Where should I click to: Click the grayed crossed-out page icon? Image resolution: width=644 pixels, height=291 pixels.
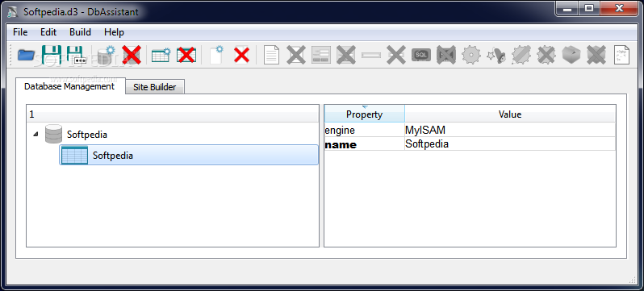295,55
